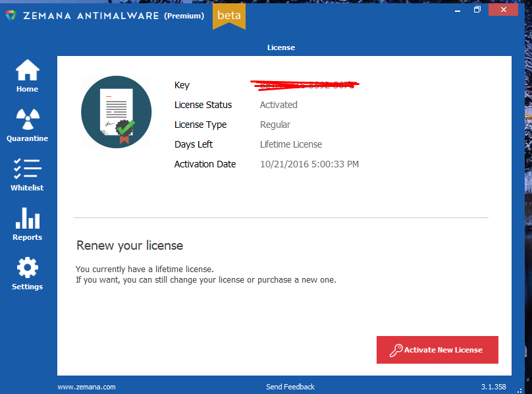Go to the Whitelist section

[28, 175]
